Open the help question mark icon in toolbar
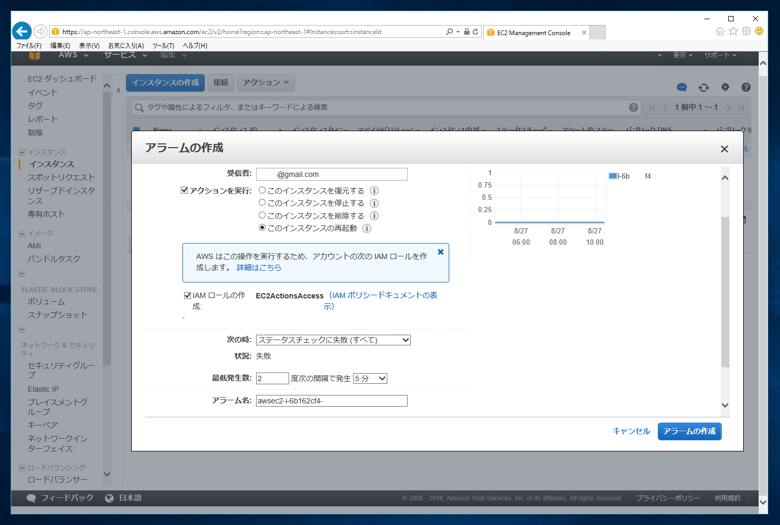This screenshot has height=525, width=780. pos(746,87)
